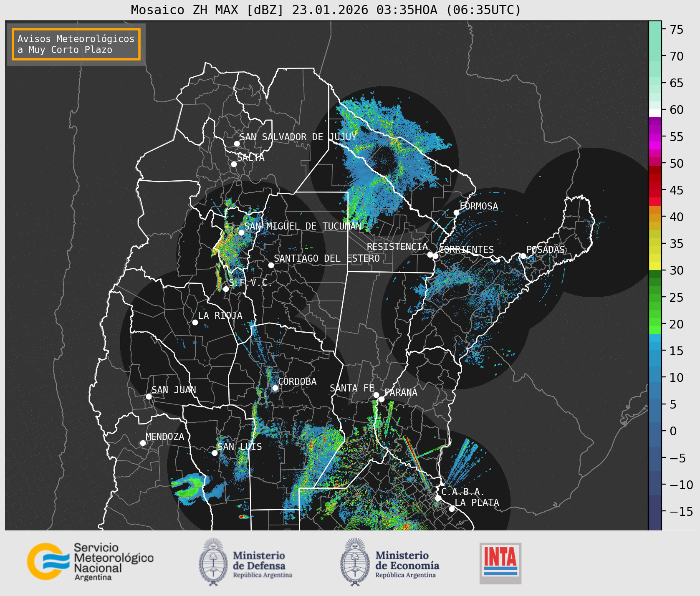Click the Posadas city dot
This screenshot has height=596, width=700.
(x=523, y=256)
